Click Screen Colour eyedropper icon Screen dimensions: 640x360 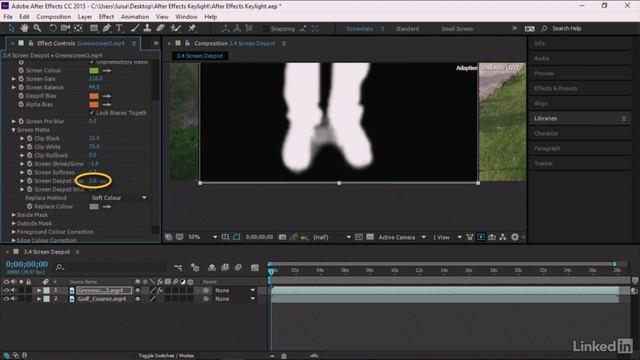tap(107, 71)
